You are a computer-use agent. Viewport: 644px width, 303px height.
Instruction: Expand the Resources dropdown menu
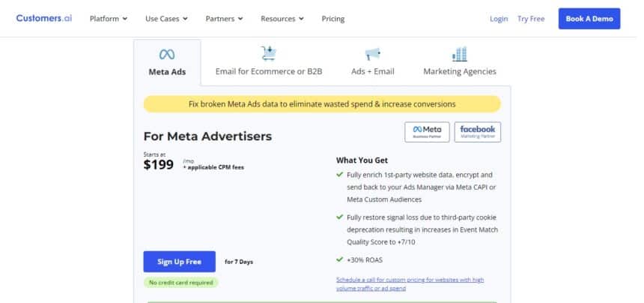tap(282, 19)
